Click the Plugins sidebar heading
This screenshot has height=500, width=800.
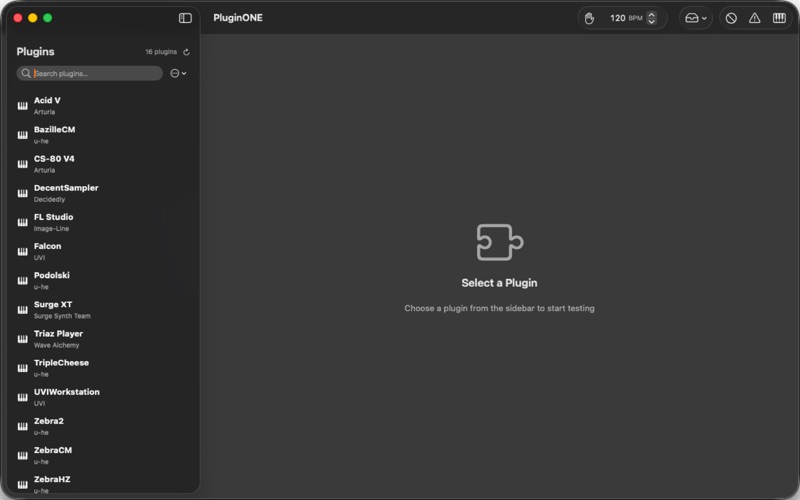click(35, 52)
